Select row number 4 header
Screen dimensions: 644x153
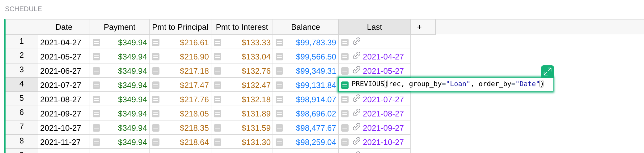[x=22, y=84]
